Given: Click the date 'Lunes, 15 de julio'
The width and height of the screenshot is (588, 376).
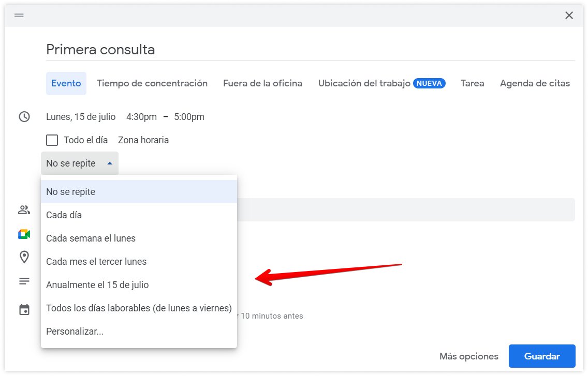Looking at the screenshot, I should pyautogui.click(x=81, y=117).
